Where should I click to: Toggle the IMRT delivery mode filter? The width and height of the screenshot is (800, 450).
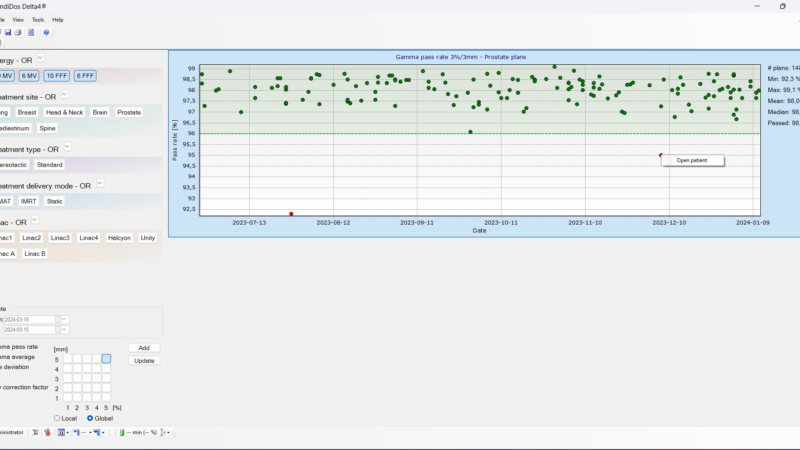29,201
